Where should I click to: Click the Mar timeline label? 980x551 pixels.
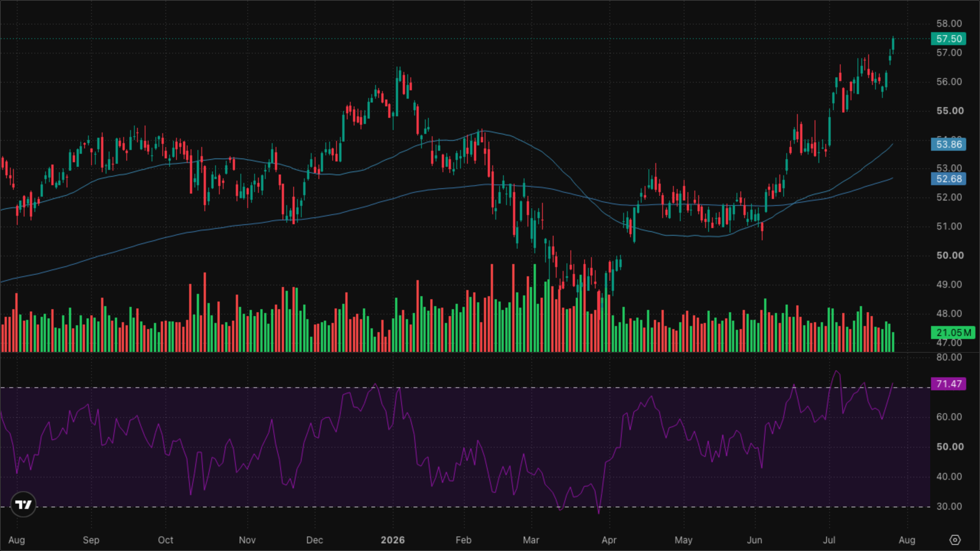click(x=531, y=540)
